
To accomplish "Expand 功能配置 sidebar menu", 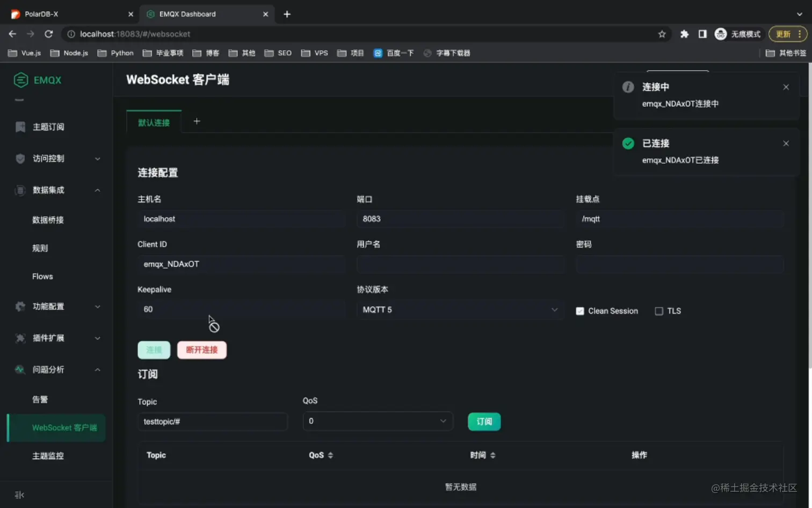I will click(x=97, y=306).
